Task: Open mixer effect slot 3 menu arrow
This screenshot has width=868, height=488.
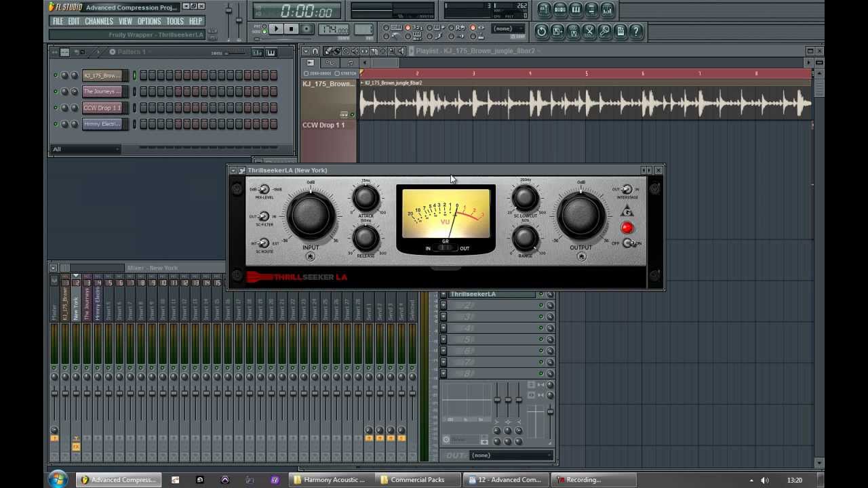Action: point(443,317)
